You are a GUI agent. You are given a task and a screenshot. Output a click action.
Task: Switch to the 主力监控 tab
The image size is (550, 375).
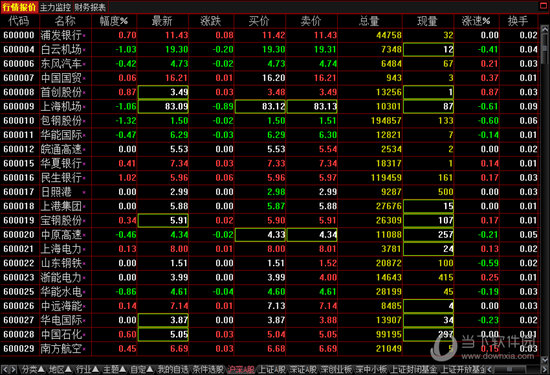click(x=55, y=7)
